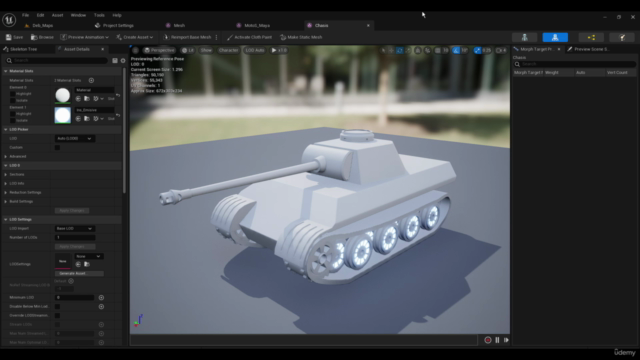Screen dimensions: 640x360
Task: Open the Lit view mode menu
Action: pos(188,50)
